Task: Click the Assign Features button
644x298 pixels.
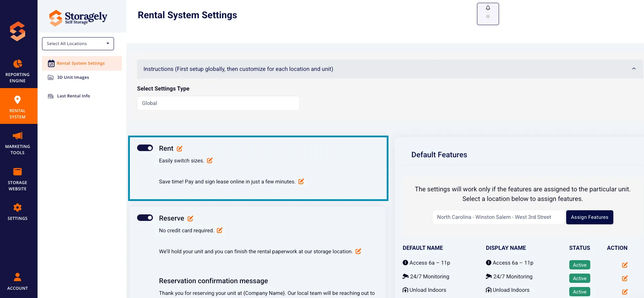Action: tap(590, 217)
